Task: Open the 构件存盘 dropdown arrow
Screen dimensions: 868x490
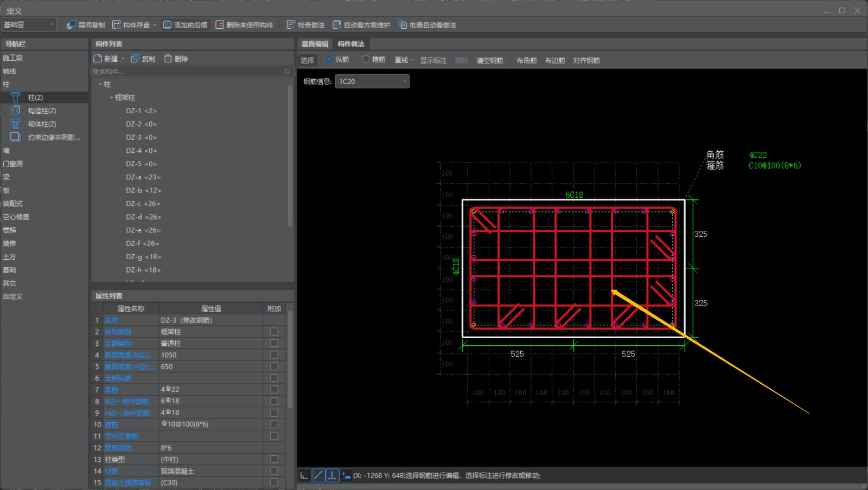Action: (155, 25)
